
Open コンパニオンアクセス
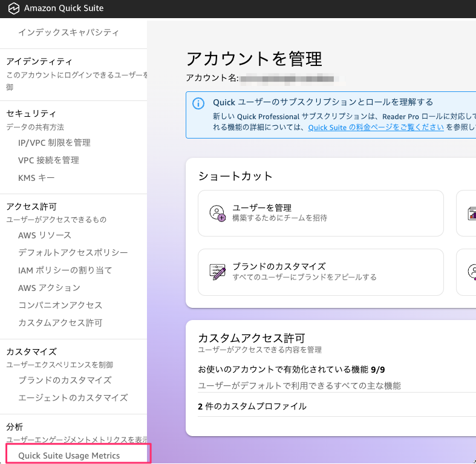pyautogui.click(x=60, y=305)
